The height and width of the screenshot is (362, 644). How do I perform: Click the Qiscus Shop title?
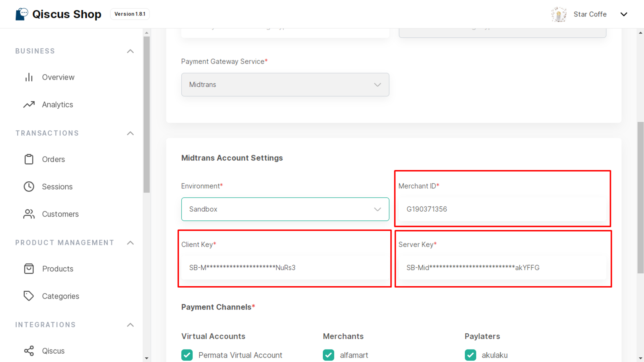click(67, 14)
